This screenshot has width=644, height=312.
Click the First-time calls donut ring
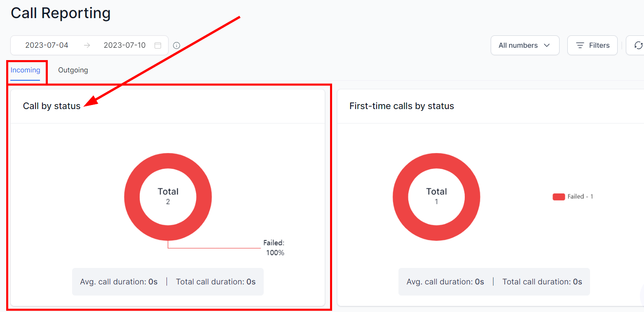[x=401, y=197]
